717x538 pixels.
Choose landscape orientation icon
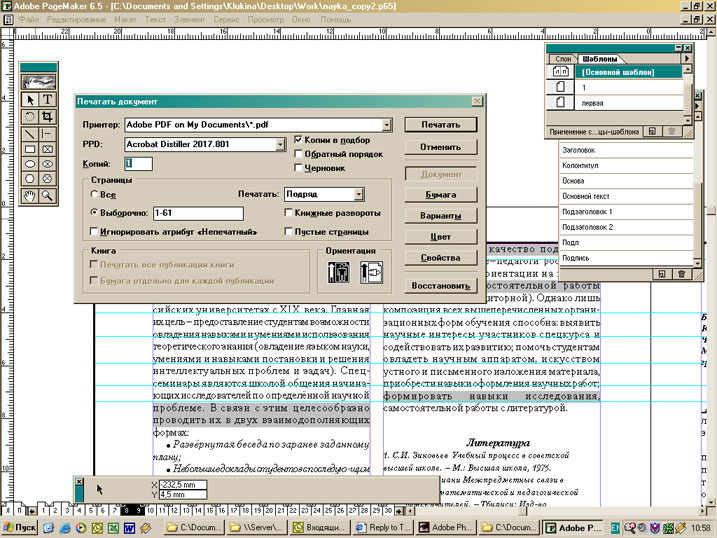coord(371,272)
